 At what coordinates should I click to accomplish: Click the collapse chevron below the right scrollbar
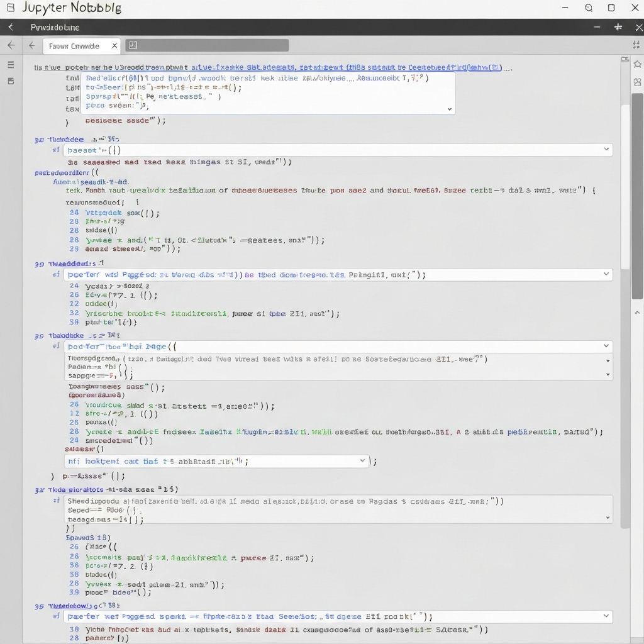pyautogui.click(x=637, y=312)
